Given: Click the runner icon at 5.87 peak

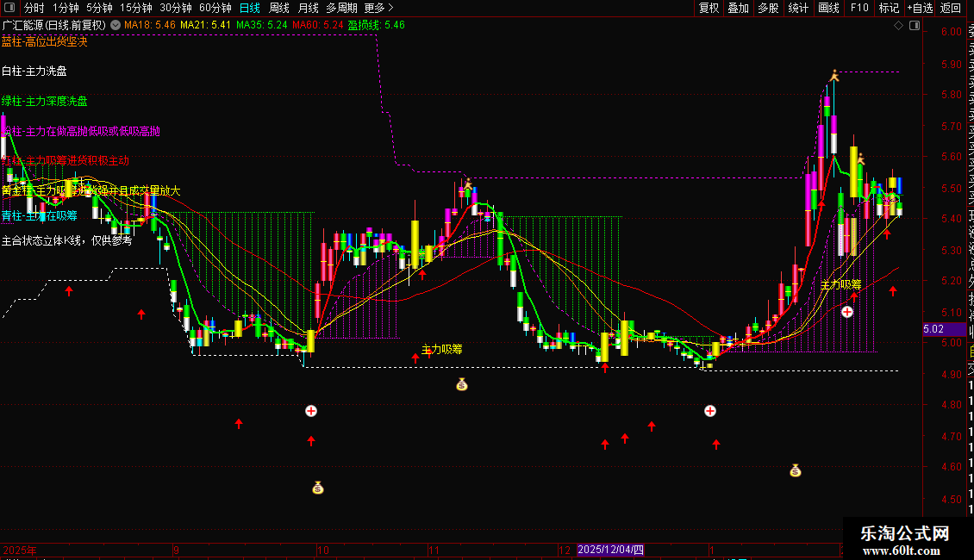Looking at the screenshot, I should 834,76.
